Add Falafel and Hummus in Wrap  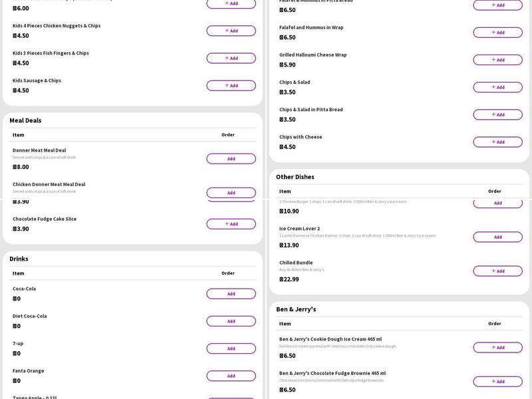tap(497, 32)
